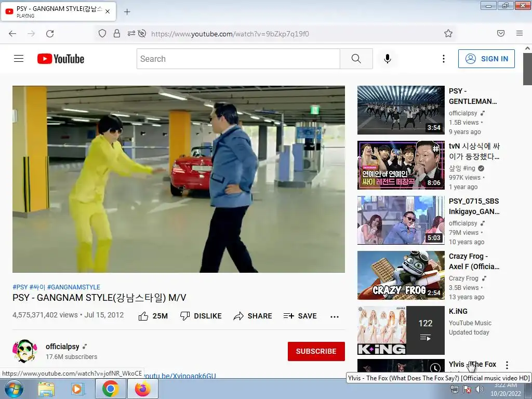Open the K.iNG playlist thumbnail
This screenshot has width=532, height=399.
(401, 330)
